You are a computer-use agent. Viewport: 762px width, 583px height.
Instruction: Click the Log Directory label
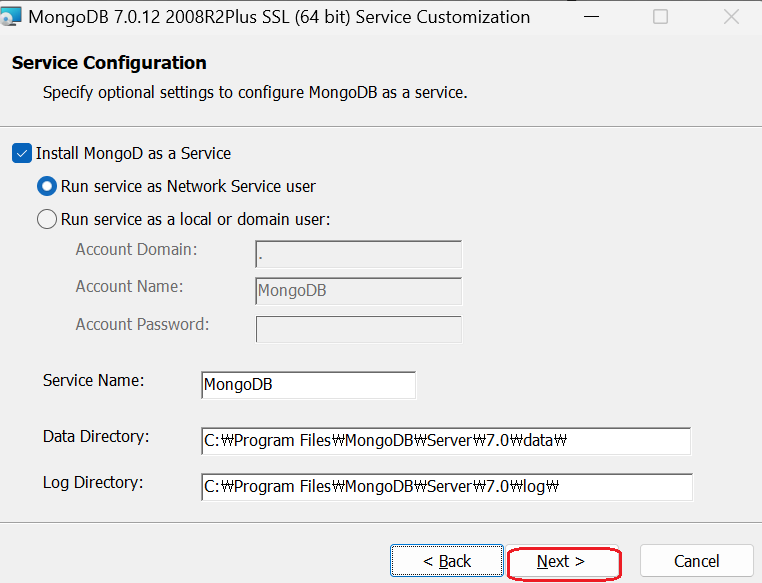[x=93, y=483]
